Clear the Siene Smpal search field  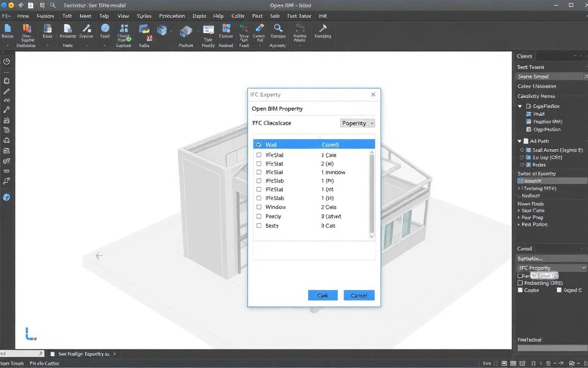pos(585,76)
